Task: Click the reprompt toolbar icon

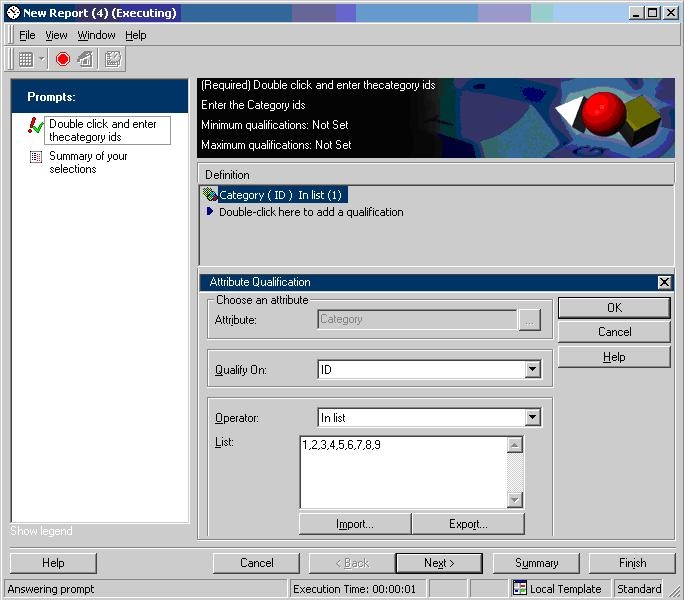Action: (x=113, y=59)
